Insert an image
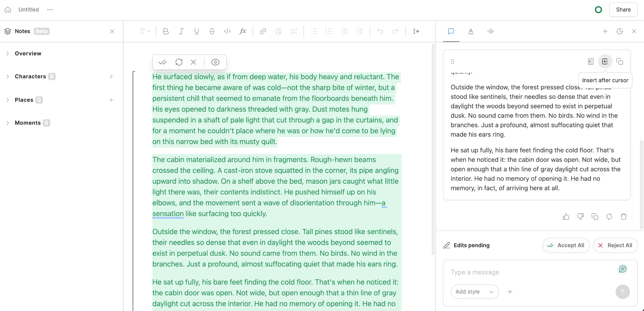 point(278,31)
